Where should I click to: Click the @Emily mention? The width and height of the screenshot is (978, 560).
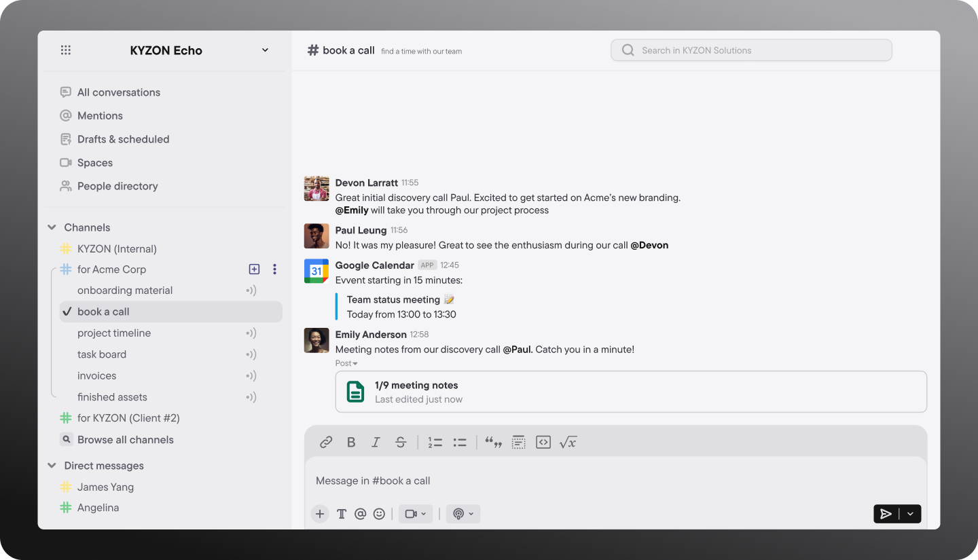pos(352,210)
